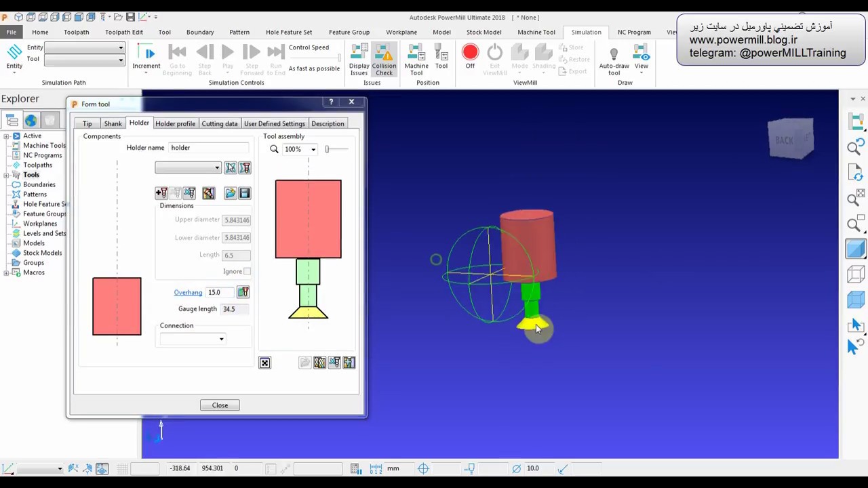Toggle the Ignore checkbox
The image size is (868, 488).
(247, 271)
